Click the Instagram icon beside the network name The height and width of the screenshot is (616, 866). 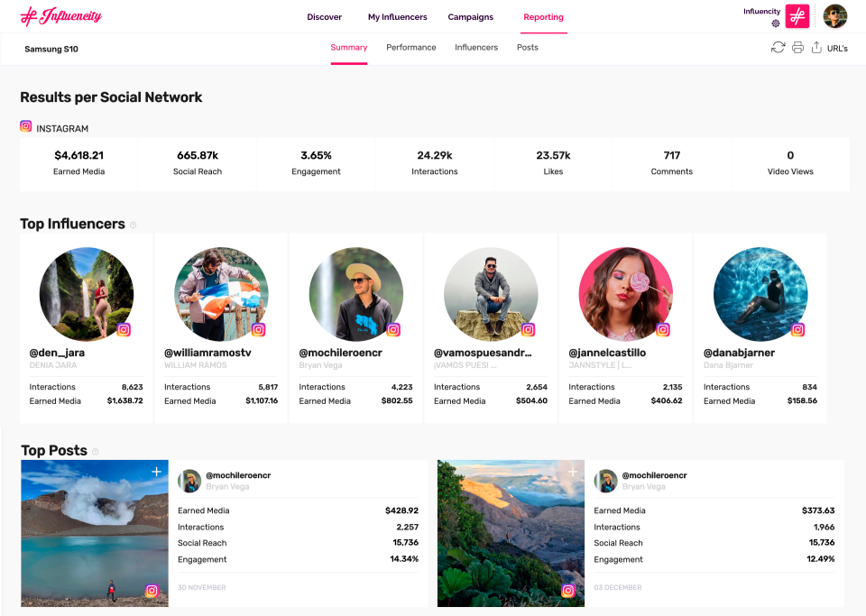(x=25, y=126)
